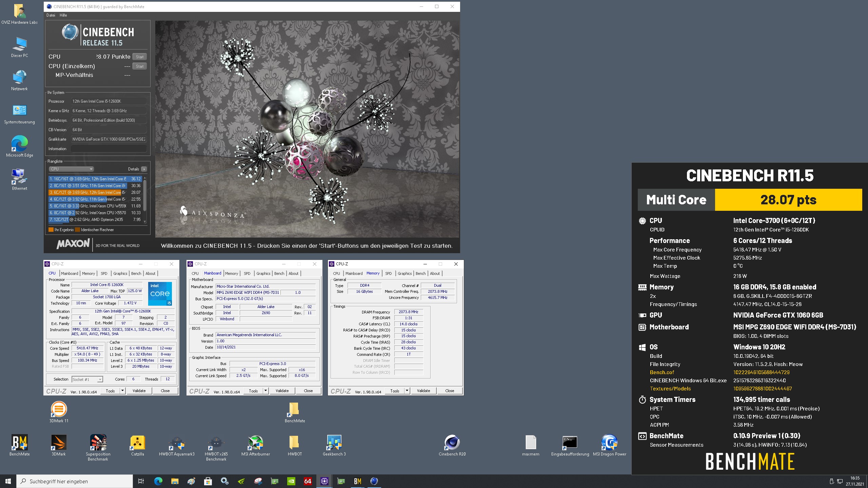Open HWBOT Aquamark3 shortcut
The width and height of the screenshot is (868, 488).
[x=177, y=445]
